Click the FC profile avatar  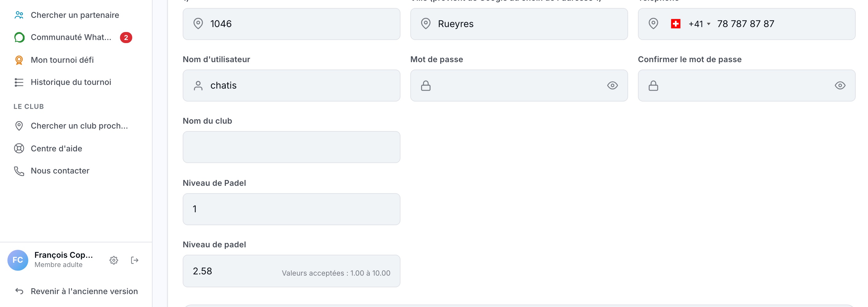pyautogui.click(x=18, y=260)
